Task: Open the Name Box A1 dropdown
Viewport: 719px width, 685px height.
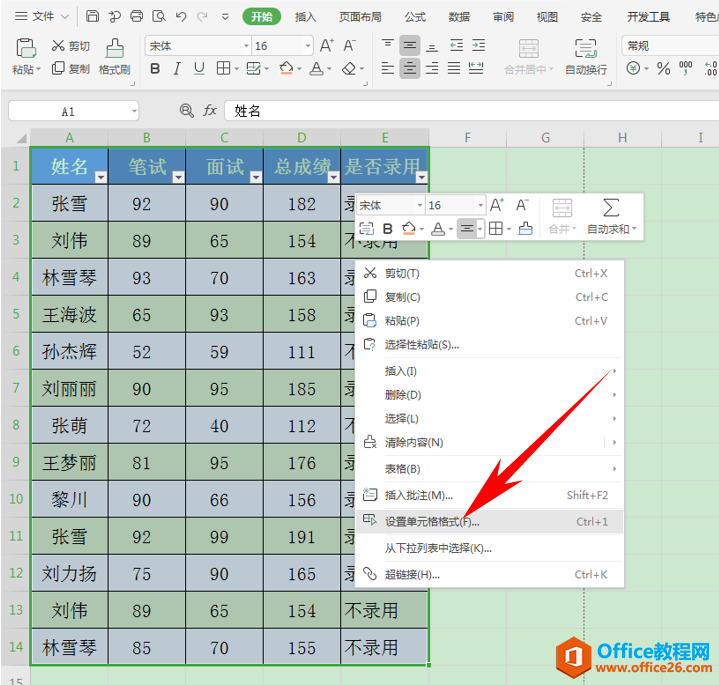Action: click(x=134, y=111)
